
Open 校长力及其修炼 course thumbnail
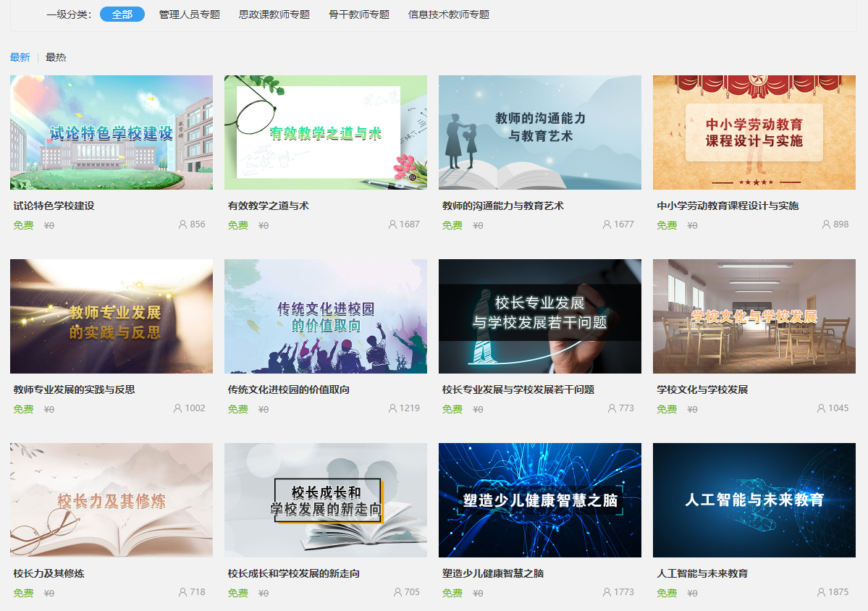pos(111,500)
